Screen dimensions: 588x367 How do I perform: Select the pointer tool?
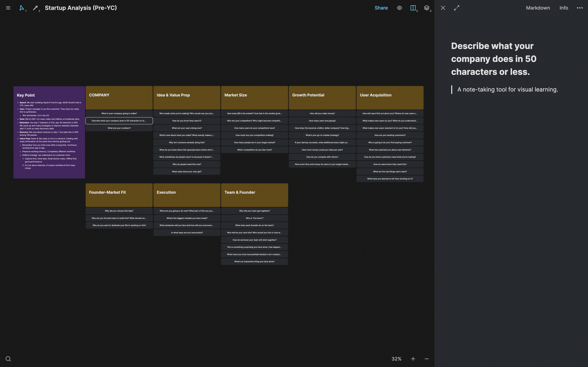tap(22, 8)
